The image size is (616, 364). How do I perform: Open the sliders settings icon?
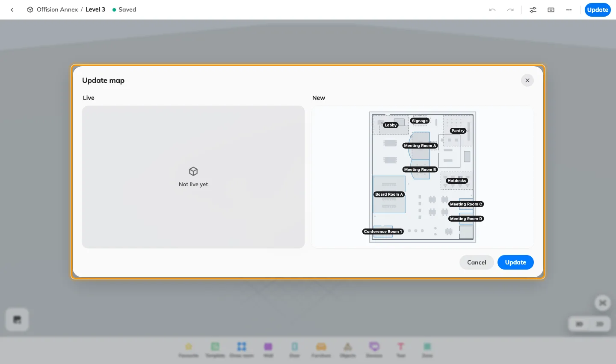(533, 10)
